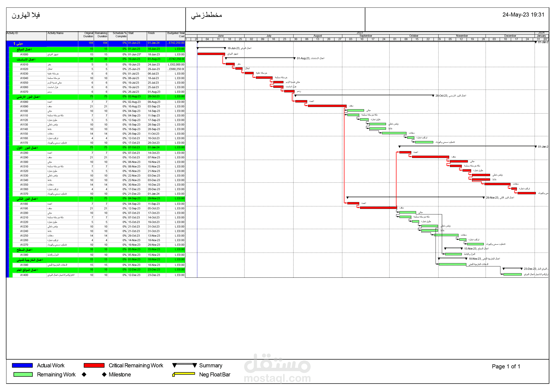Click the July month header in the timescale
Image resolution: width=555 pixels, height=392 pixels.
pyautogui.click(x=269, y=36)
